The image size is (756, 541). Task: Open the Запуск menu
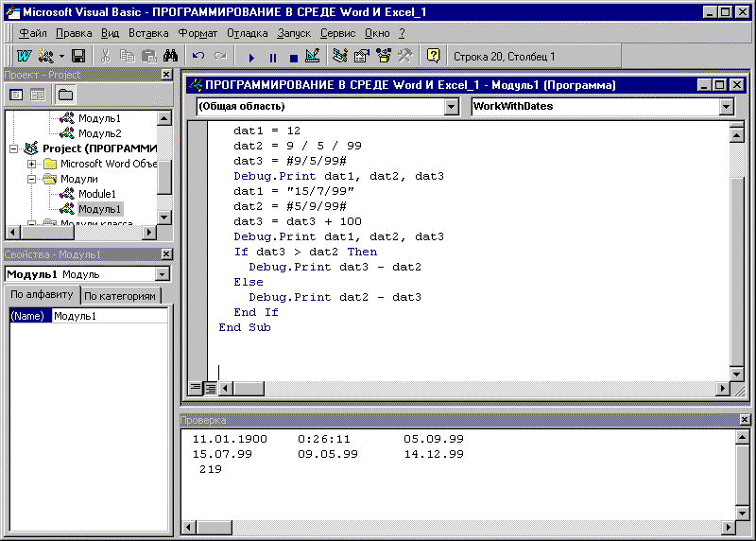tap(294, 33)
